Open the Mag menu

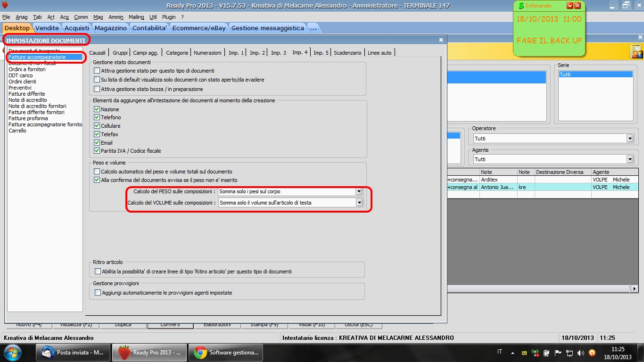pos(98,17)
